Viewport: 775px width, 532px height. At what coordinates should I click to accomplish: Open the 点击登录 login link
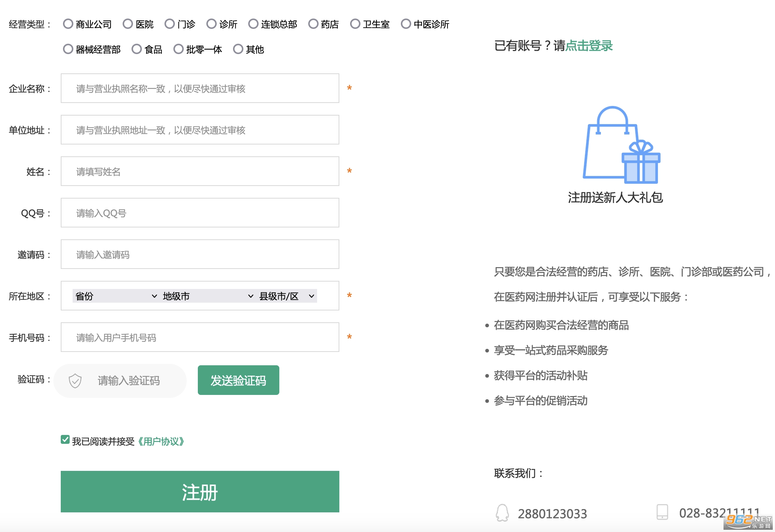pyautogui.click(x=589, y=46)
